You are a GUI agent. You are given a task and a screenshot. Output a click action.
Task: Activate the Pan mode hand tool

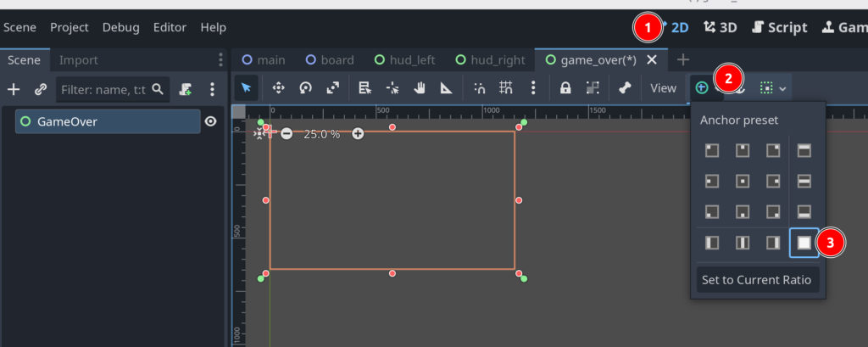pos(419,87)
